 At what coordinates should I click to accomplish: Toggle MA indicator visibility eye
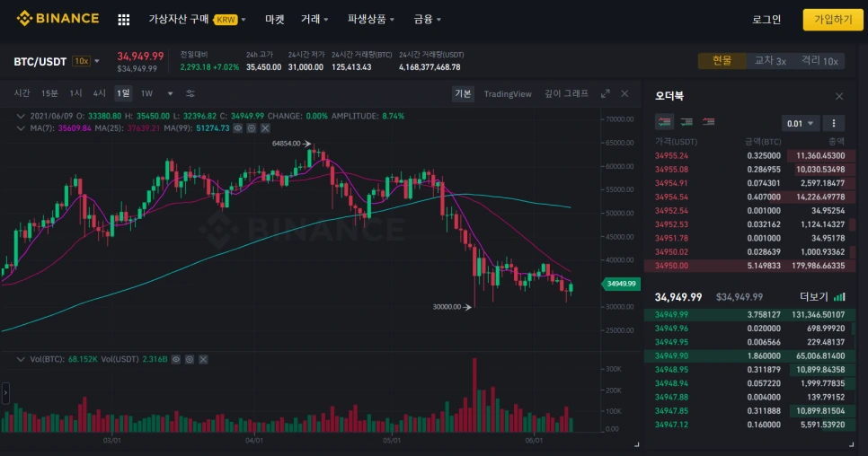237,128
